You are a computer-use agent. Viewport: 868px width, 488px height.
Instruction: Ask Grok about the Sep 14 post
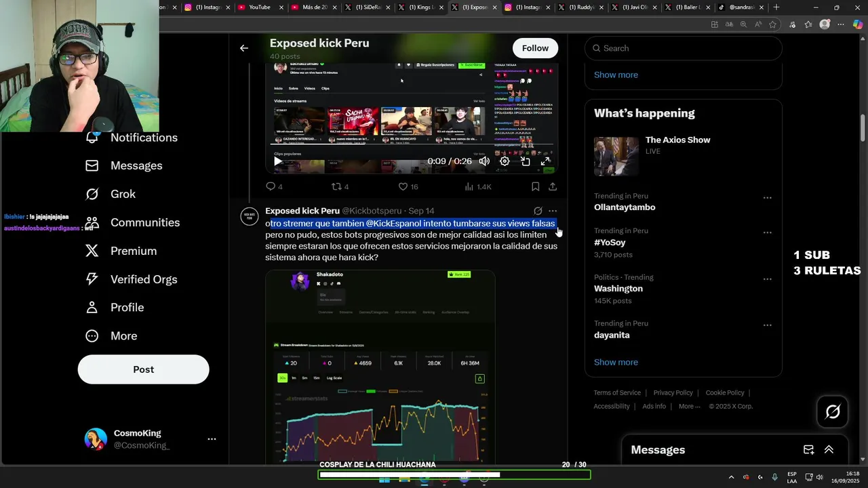[x=538, y=211]
